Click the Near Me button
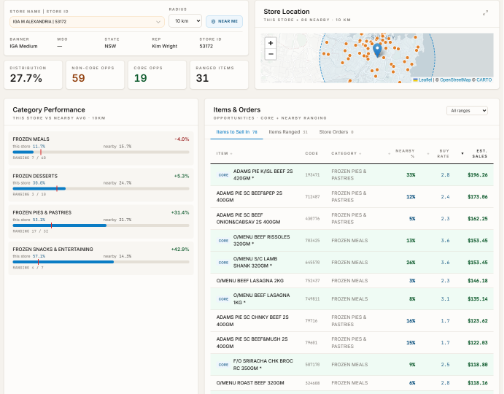This screenshot has height=394, width=504. (x=224, y=21)
